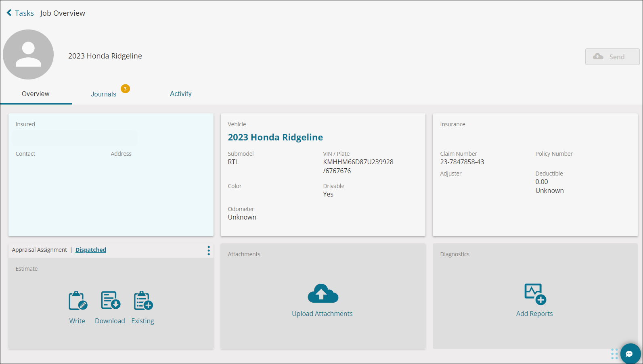This screenshot has height=364, width=643.
Task: Click the Download estimate icon
Action: pos(111,300)
